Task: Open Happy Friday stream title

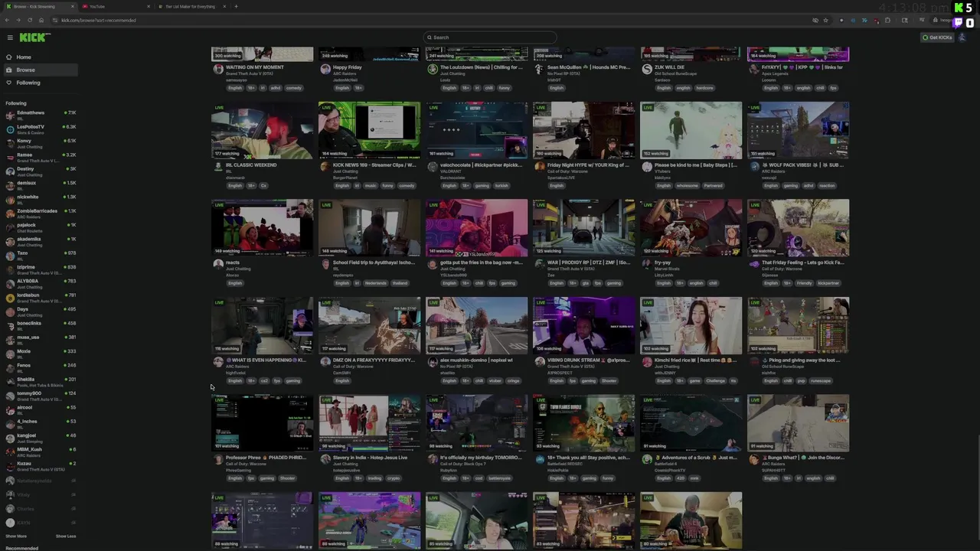Action: pos(348,67)
